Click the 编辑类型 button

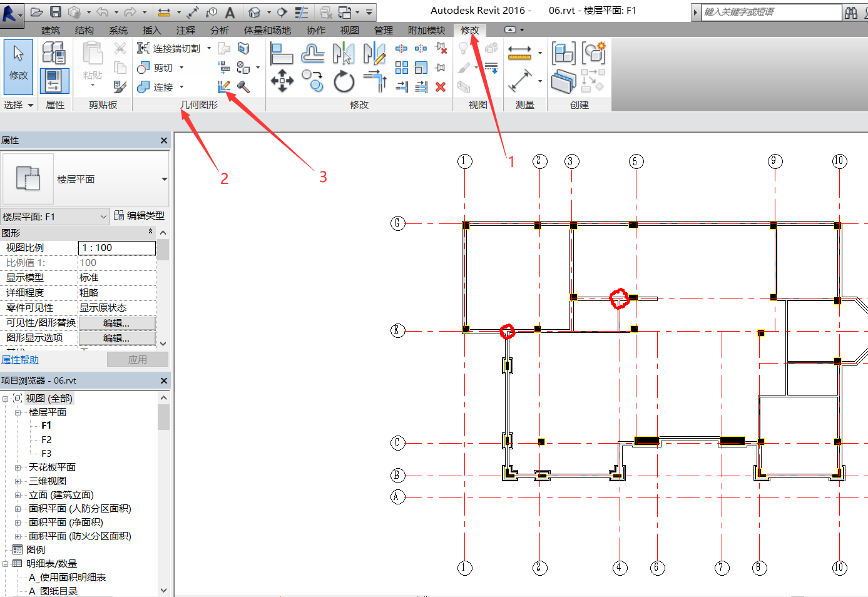pos(139,216)
